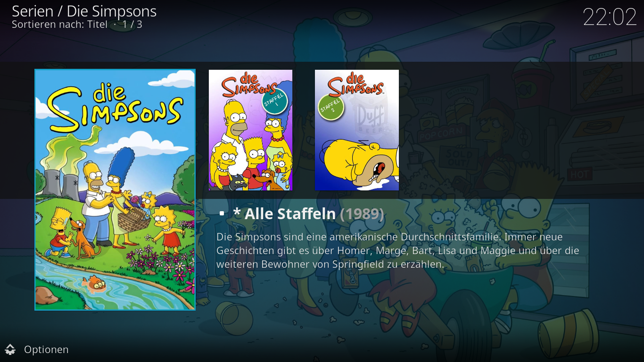Click the series plot description text
The image size is (644, 362).
397,250
